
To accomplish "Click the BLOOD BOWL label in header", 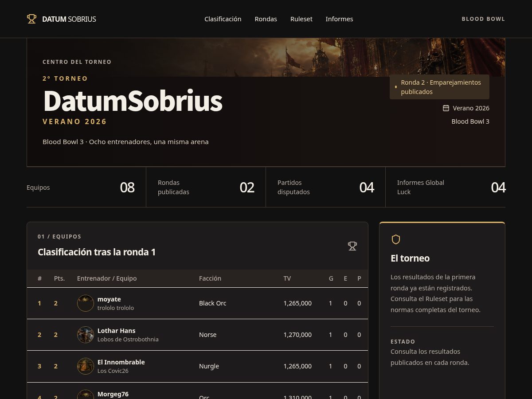I will (483, 19).
